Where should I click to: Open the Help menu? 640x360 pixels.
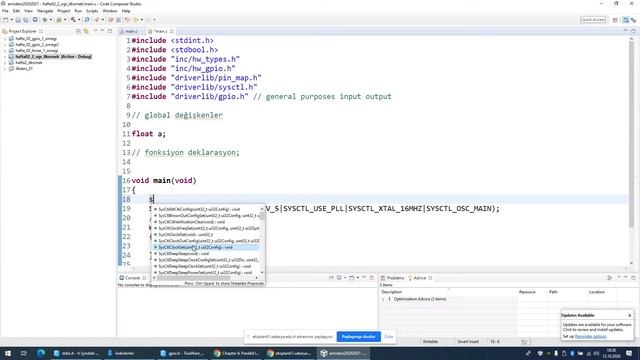(x=126, y=11)
